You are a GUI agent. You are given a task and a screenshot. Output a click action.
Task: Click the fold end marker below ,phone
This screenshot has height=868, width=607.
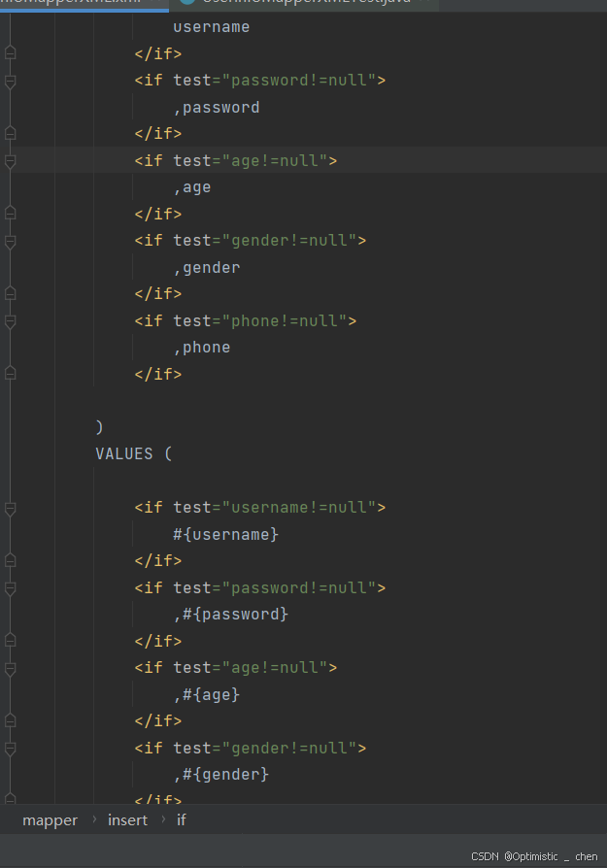pyautogui.click(x=10, y=374)
